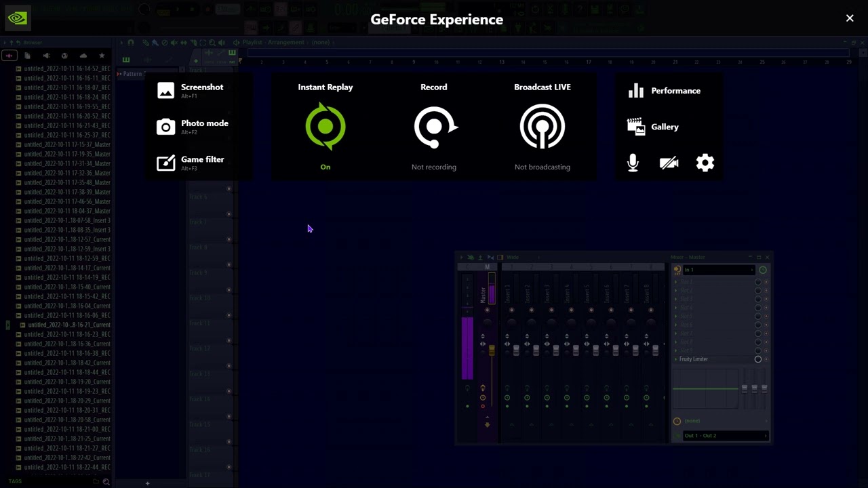The width and height of the screenshot is (868, 488).
Task: Open the Broadcast LIVE menu
Action: 542,126
